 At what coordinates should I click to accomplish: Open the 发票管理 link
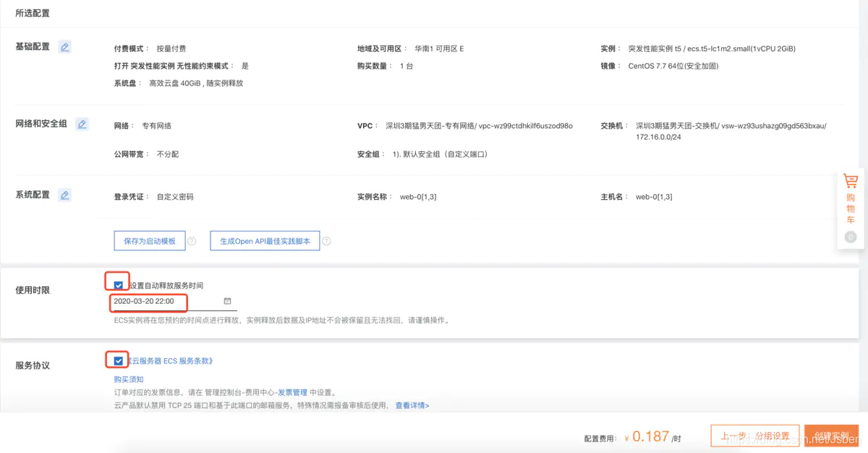tap(293, 392)
